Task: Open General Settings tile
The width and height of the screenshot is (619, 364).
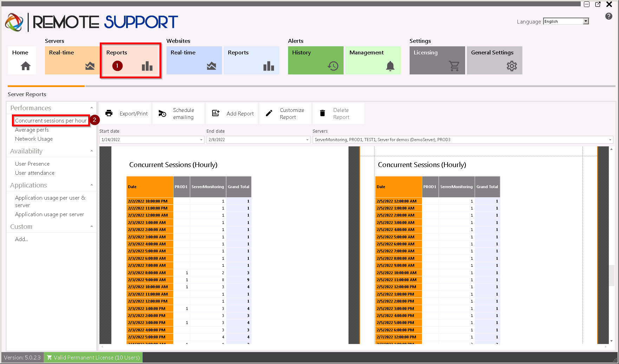Action: [495, 60]
